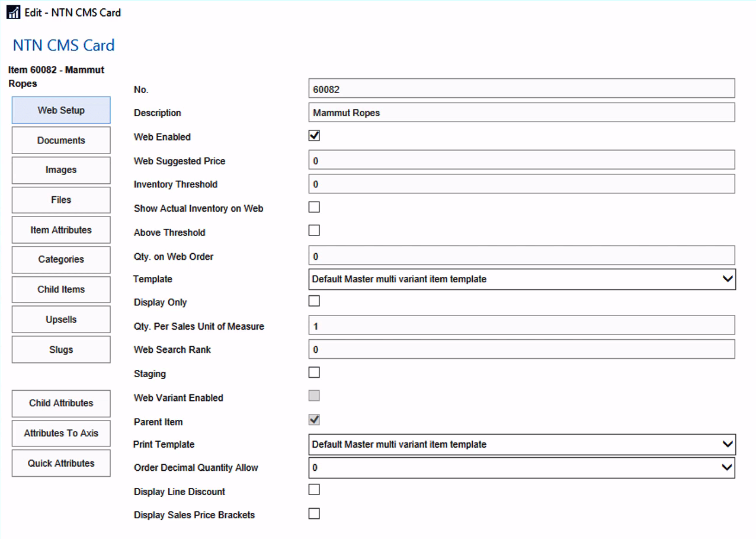Open the Images section

point(60,170)
